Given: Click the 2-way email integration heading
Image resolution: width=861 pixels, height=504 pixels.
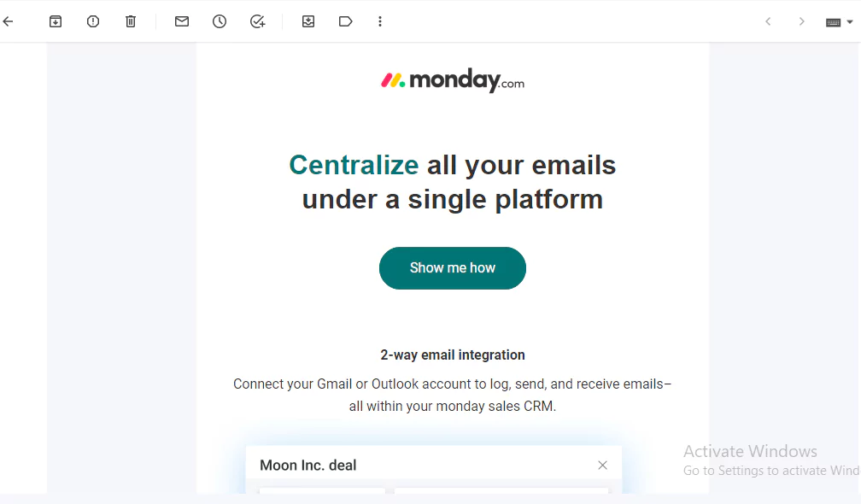Looking at the screenshot, I should point(453,355).
